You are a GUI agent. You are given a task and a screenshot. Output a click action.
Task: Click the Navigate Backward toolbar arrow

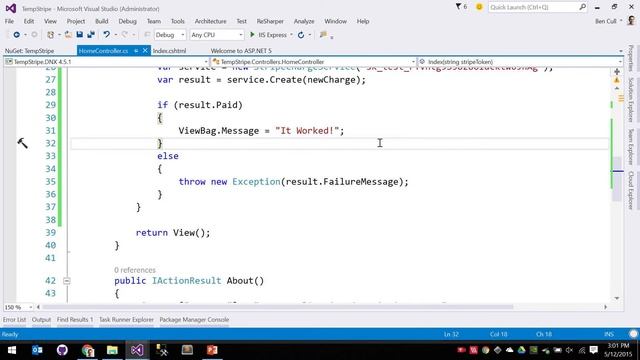pos(16,35)
